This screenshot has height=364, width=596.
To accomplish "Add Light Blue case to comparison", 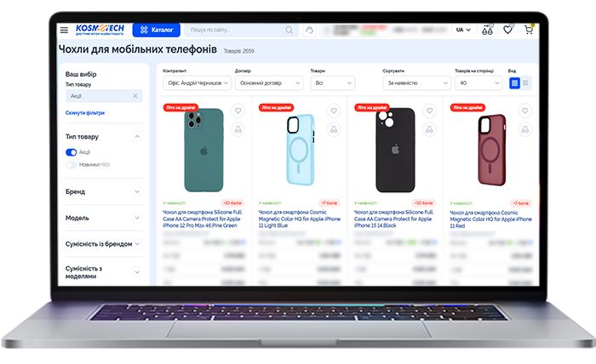I will [x=334, y=130].
